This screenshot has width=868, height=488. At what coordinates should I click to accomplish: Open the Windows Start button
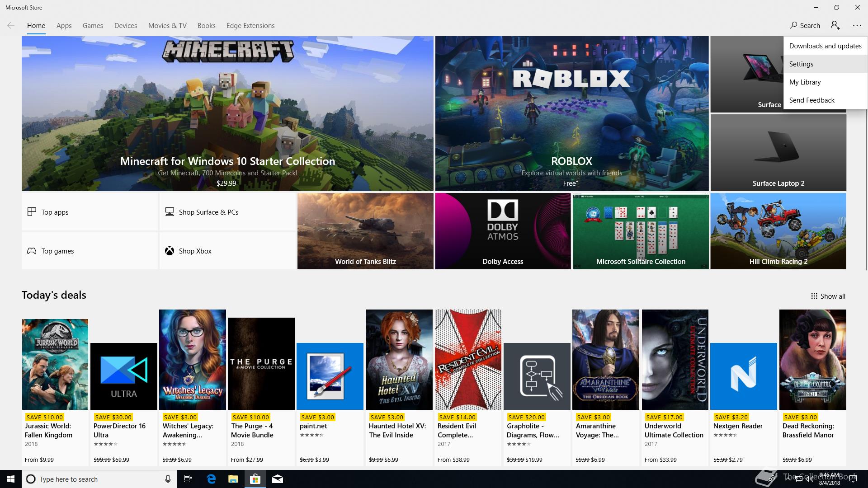tap(11, 479)
